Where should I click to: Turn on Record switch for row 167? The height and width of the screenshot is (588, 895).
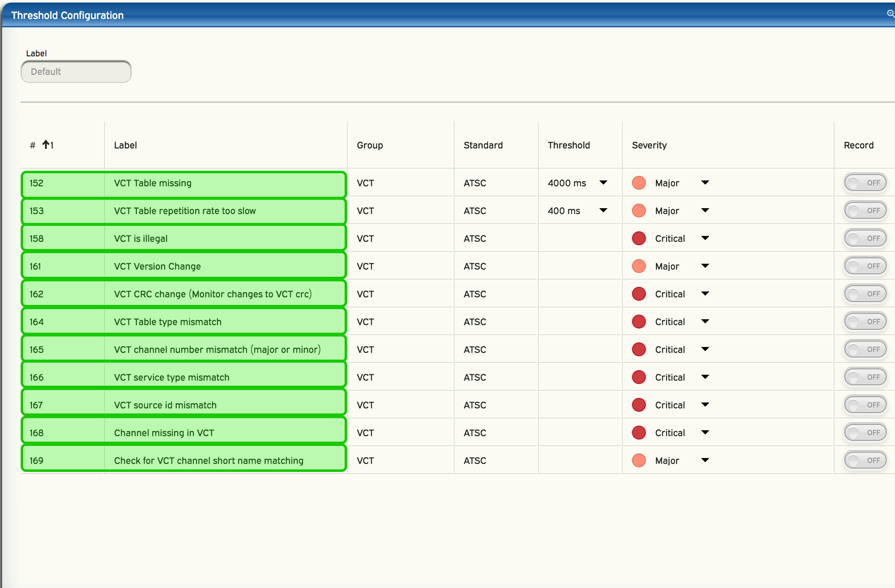click(865, 405)
